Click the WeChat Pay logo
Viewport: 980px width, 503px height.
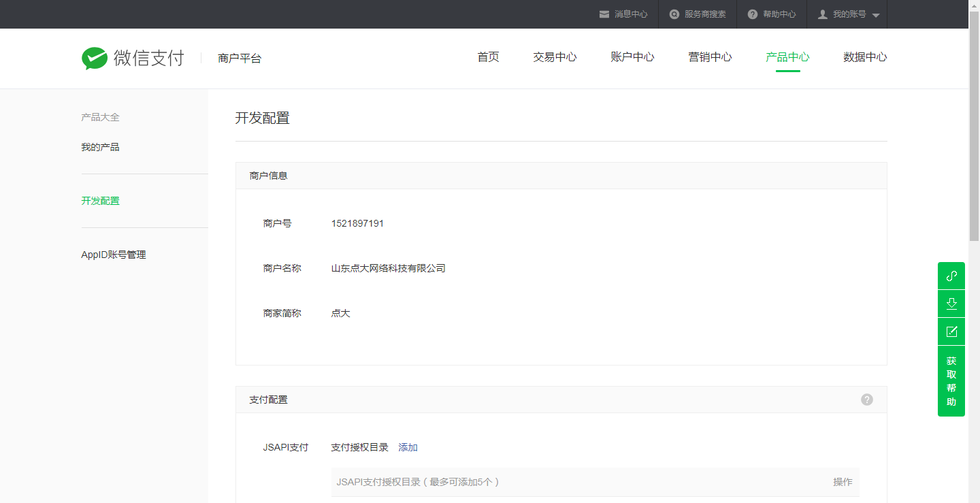pos(133,59)
